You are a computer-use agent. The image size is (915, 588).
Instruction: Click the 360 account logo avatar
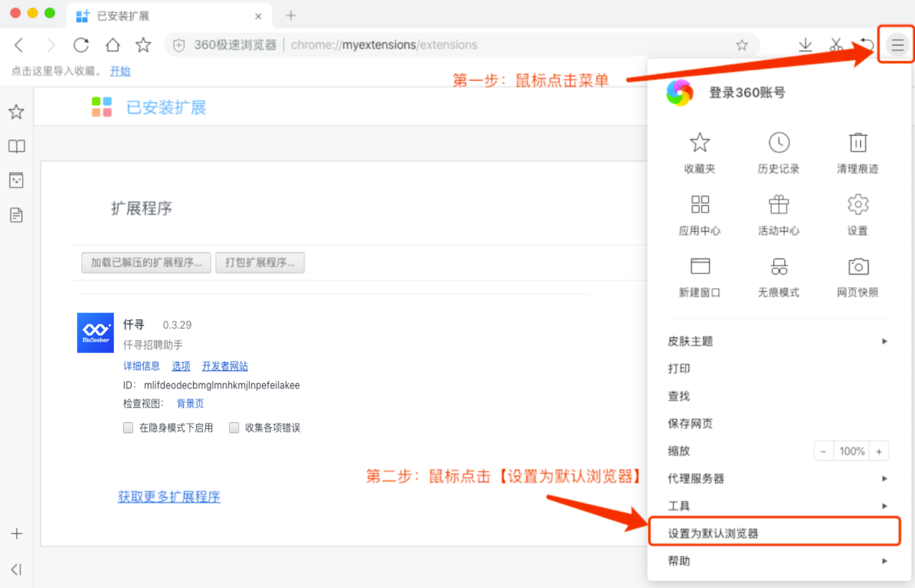(679, 92)
